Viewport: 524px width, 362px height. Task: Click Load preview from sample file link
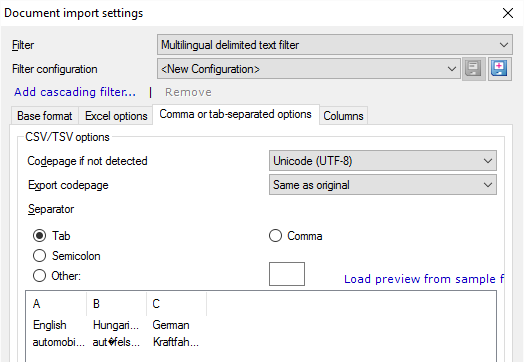tap(424, 279)
